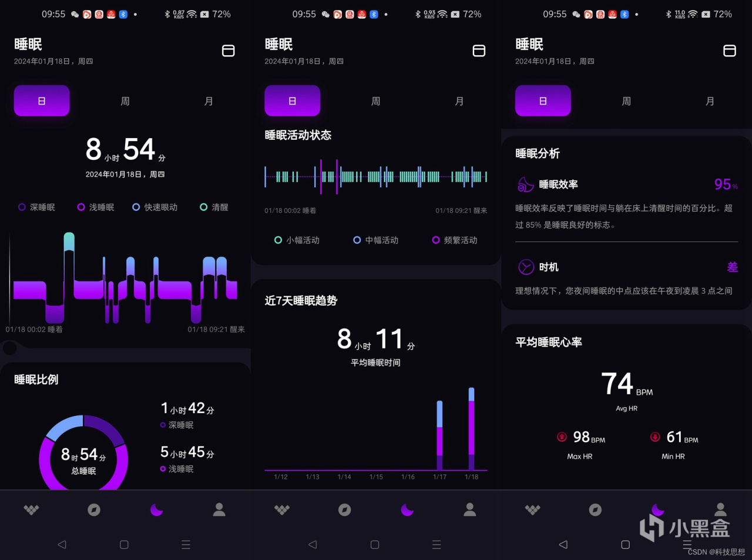Toggle the 中幅活动 legend marker
This screenshot has height=560, width=752.
pos(357,240)
